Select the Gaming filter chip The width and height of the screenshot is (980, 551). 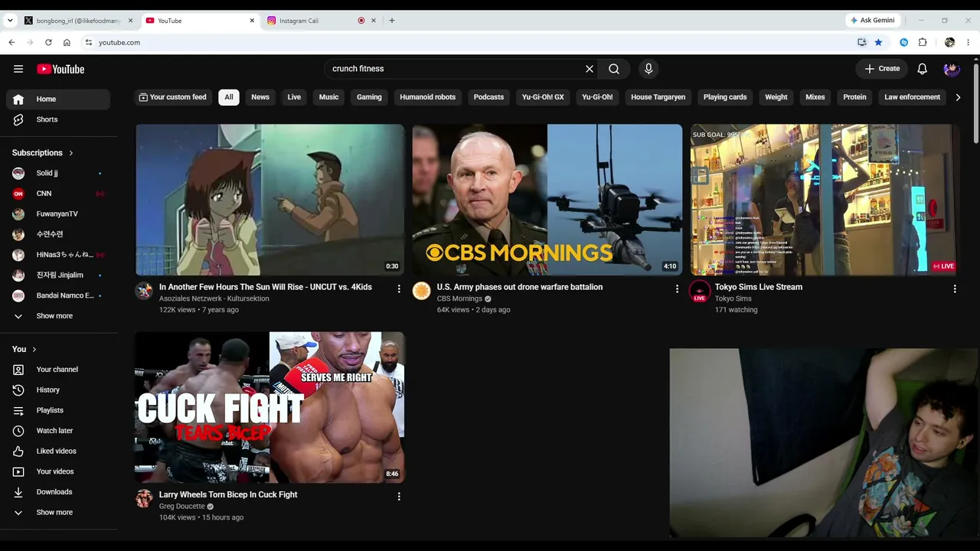pyautogui.click(x=369, y=97)
